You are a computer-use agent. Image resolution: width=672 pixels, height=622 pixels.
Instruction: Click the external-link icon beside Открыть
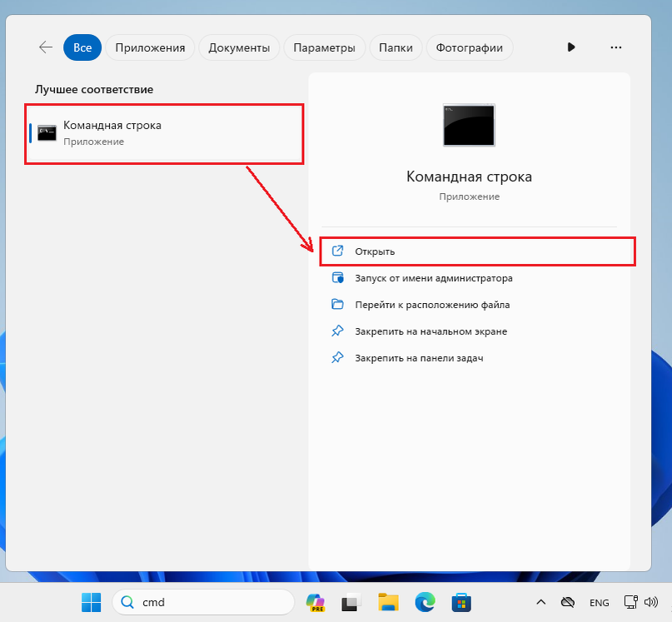(x=338, y=251)
